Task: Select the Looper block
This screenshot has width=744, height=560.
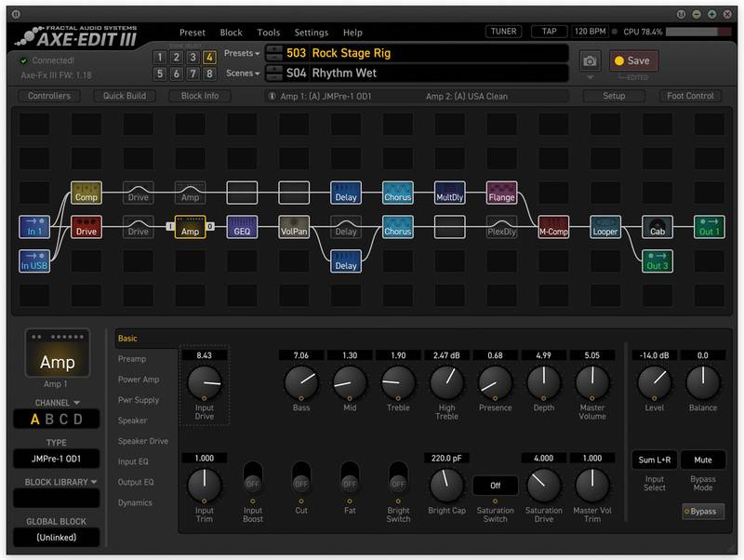Action: click(x=605, y=227)
